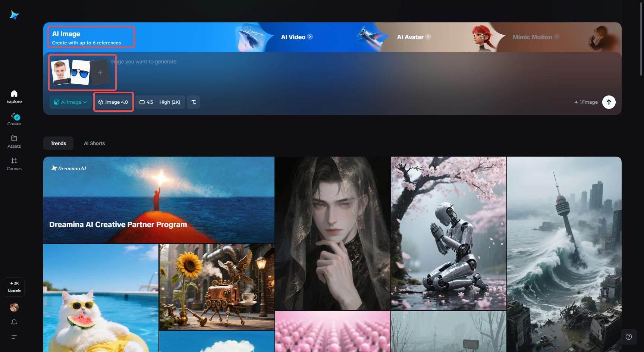The image size is (644, 352).
Task: Switch to the AI Shorts tab
Action: (94, 143)
